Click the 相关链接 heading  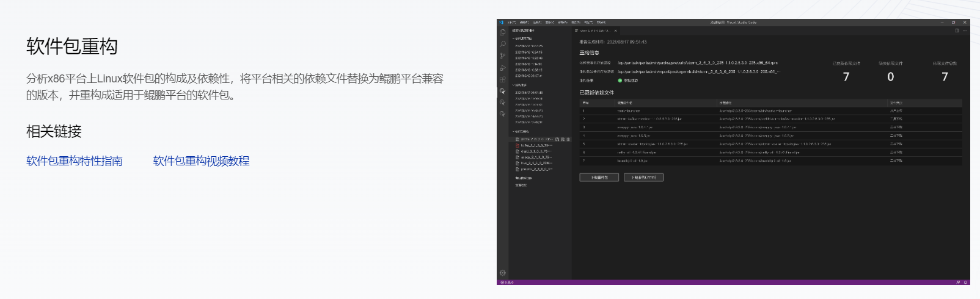pos(54,131)
